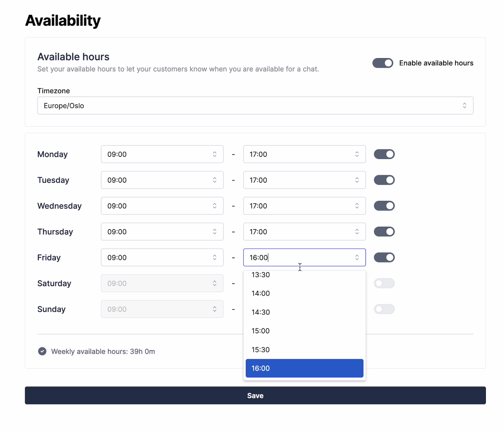
Task: Click Friday end time chevron arrows
Action: point(357,257)
